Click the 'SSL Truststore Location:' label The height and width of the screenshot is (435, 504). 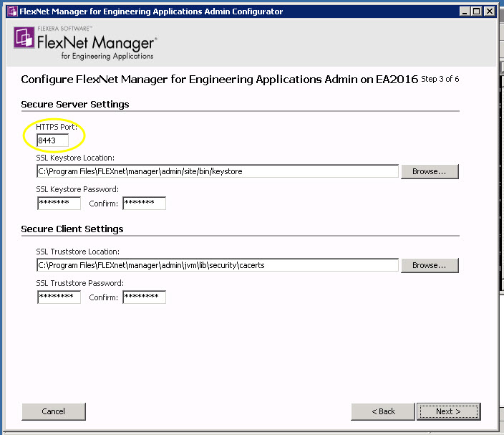click(78, 252)
